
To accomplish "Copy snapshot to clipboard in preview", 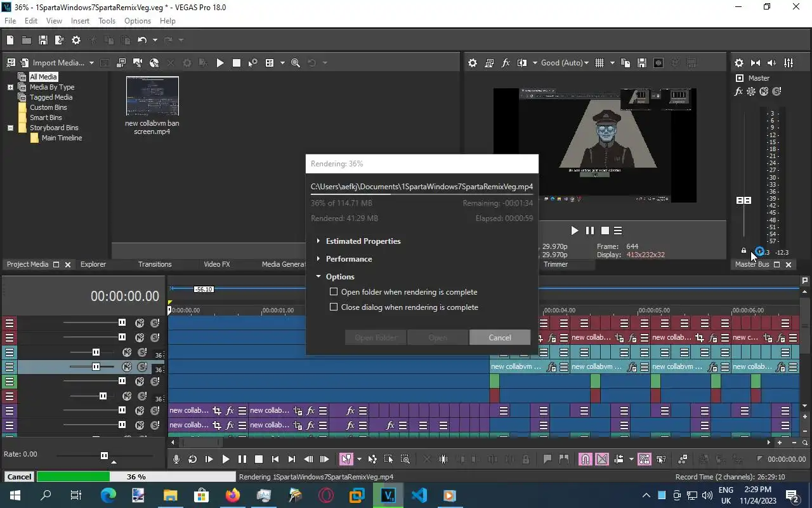I will coord(625,63).
